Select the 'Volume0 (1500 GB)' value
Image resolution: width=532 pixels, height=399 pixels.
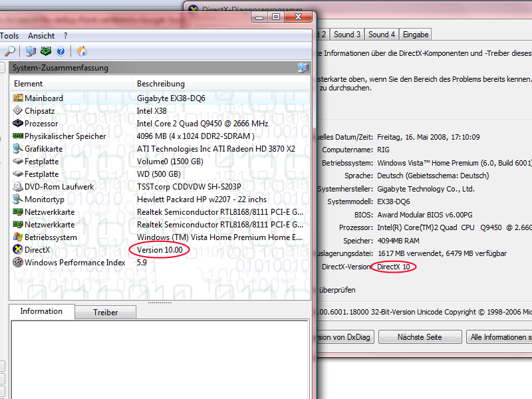(x=170, y=161)
